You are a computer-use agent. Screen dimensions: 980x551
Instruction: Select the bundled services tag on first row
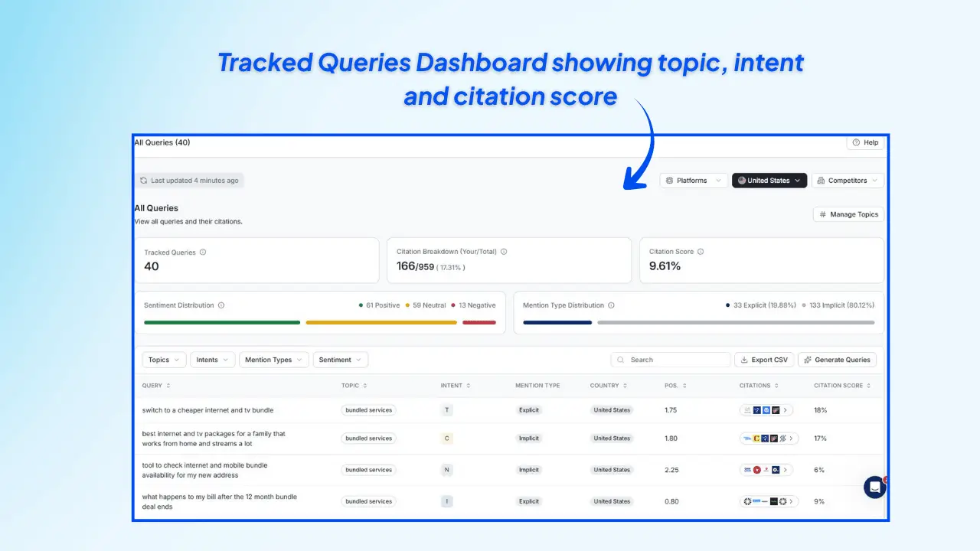[x=368, y=409]
